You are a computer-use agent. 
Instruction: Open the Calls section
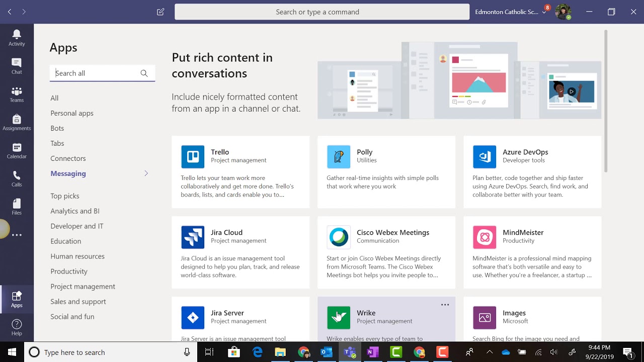[17, 178]
